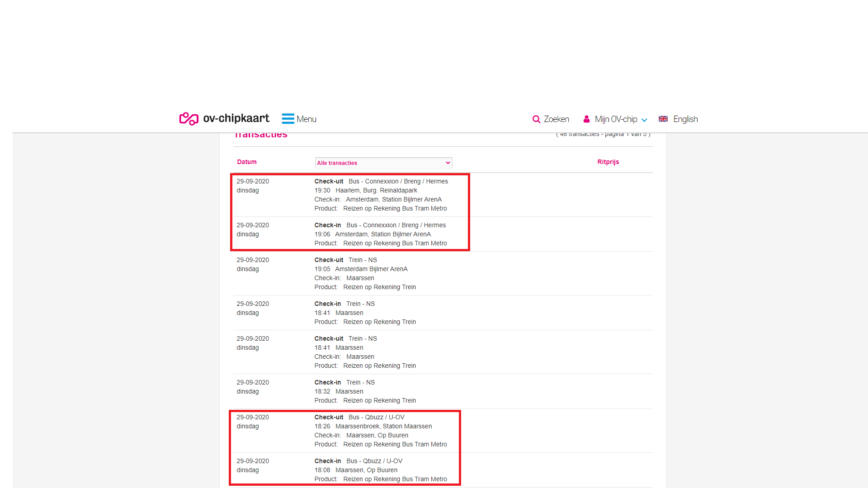Select the 19:06 Amsterdam, Station Bijlmer ArenA line
868x488 pixels.
tap(373, 234)
